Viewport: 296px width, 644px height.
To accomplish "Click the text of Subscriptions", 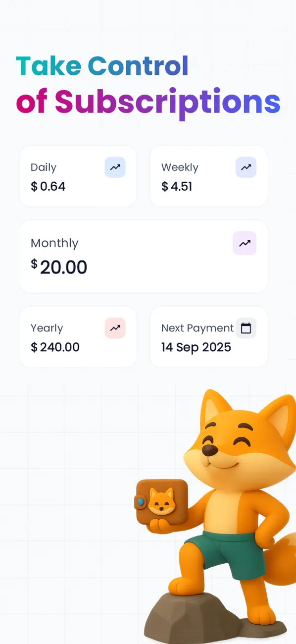I will pos(148,101).
